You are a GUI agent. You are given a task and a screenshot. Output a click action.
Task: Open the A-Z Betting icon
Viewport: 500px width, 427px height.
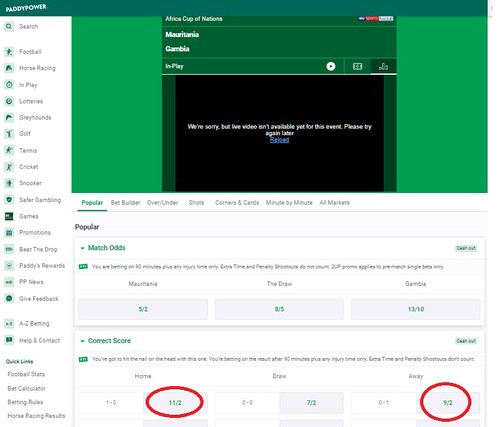[9, 323]
